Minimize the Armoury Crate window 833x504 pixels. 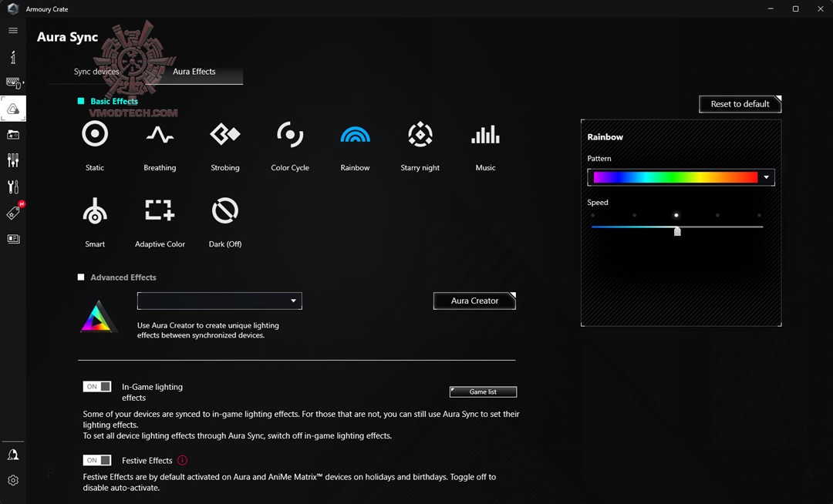point(771,8)
